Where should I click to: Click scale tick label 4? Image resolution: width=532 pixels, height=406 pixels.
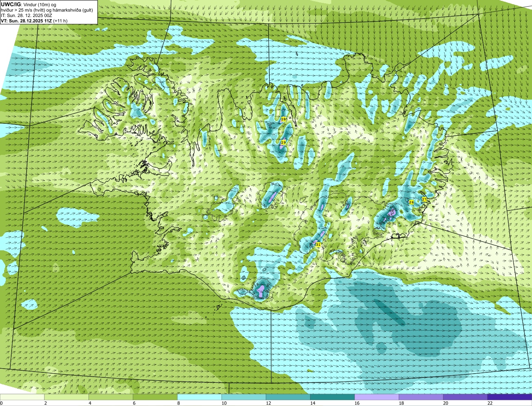pos(90,403)
